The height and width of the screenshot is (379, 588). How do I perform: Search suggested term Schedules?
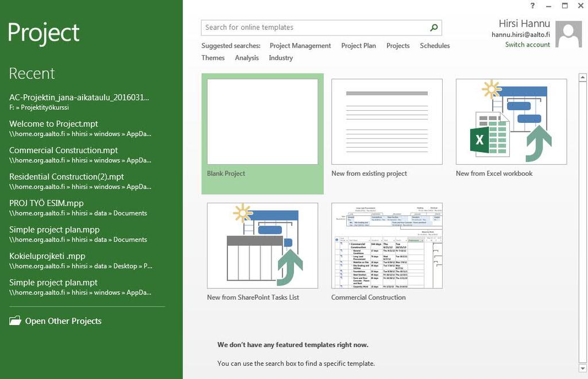pos(435,46)
